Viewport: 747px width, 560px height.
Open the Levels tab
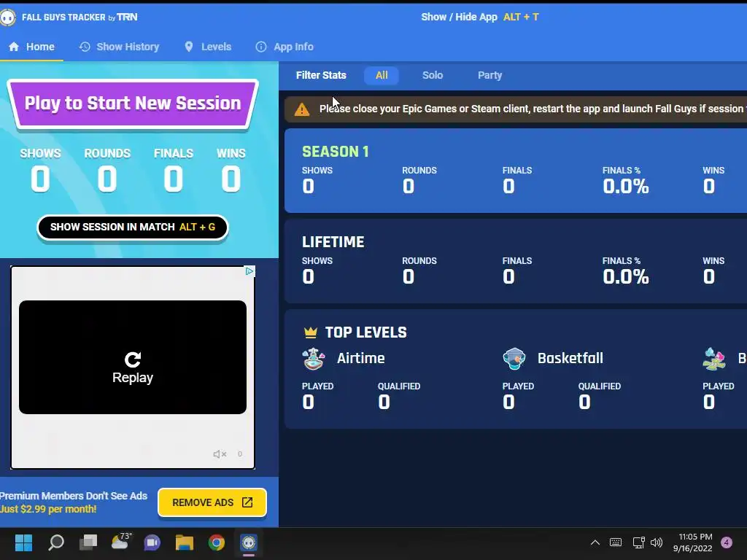point(208,47)
